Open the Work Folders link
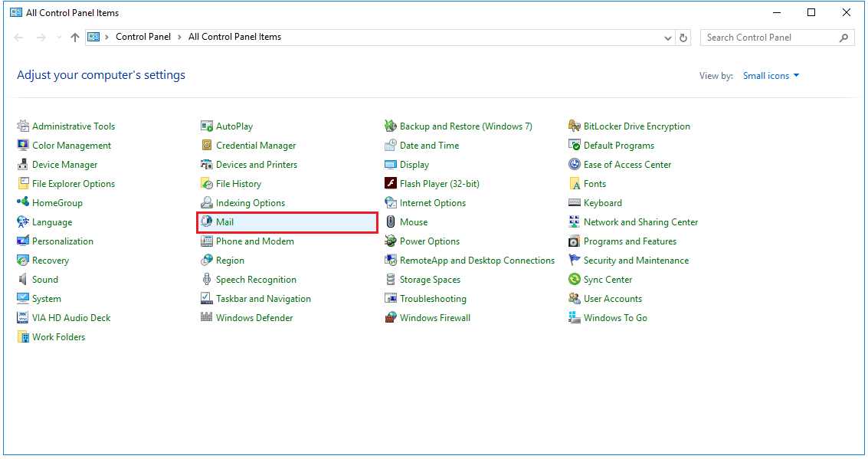 pos(59,337)
